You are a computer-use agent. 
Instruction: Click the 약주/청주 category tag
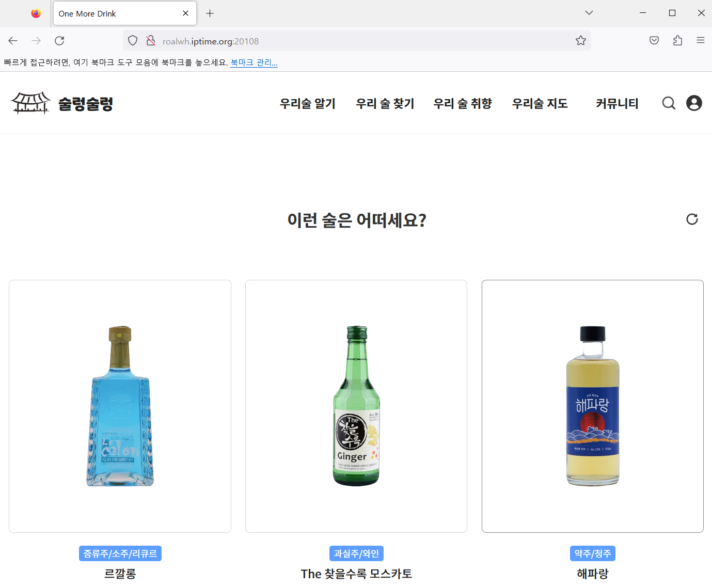click(x=593, y=553)
